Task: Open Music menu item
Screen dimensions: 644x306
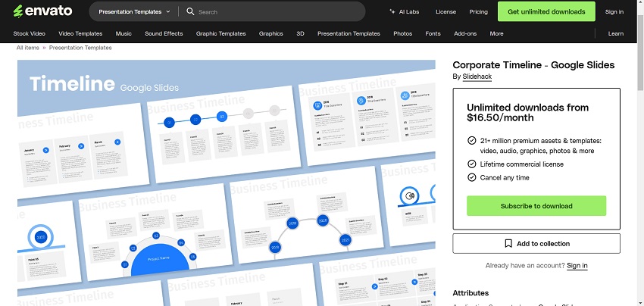Action: (123, 33)
